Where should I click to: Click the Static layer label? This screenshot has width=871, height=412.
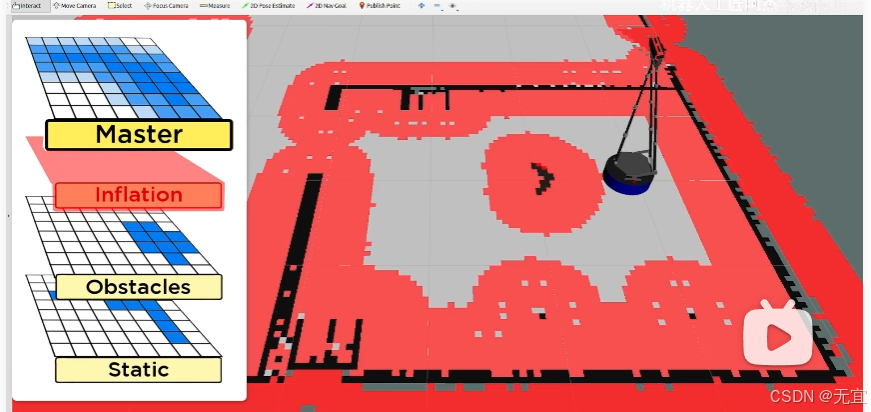pos(138,369)
